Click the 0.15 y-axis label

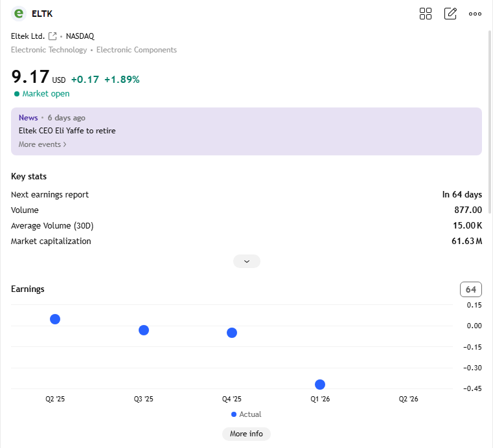474,305
